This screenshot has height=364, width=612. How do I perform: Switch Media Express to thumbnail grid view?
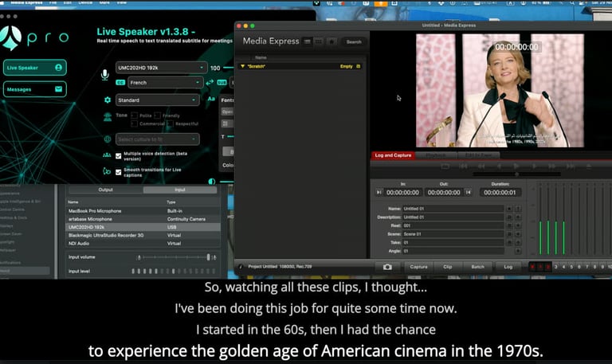coord(319,41)
